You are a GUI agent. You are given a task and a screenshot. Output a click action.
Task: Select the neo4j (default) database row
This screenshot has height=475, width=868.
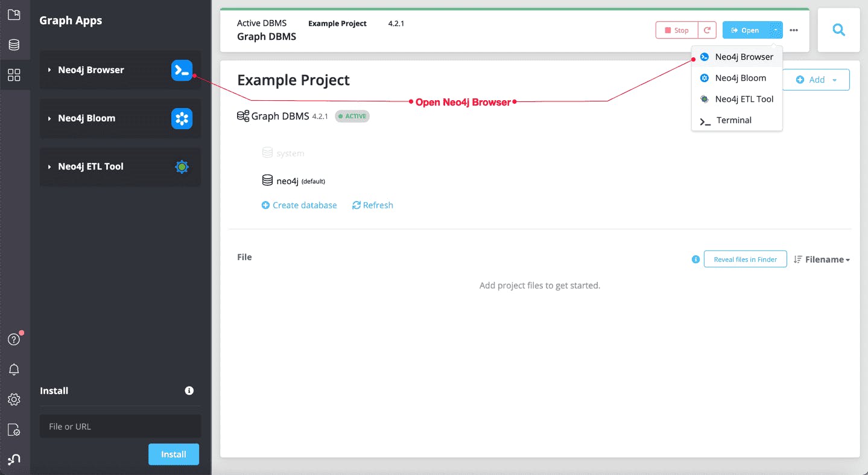point(294,180)
